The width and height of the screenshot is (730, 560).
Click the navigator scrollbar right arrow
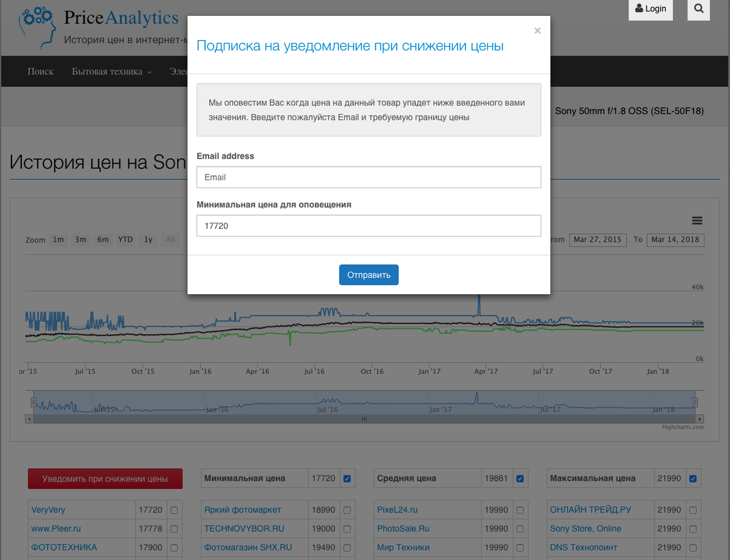(x=700, y=419)
